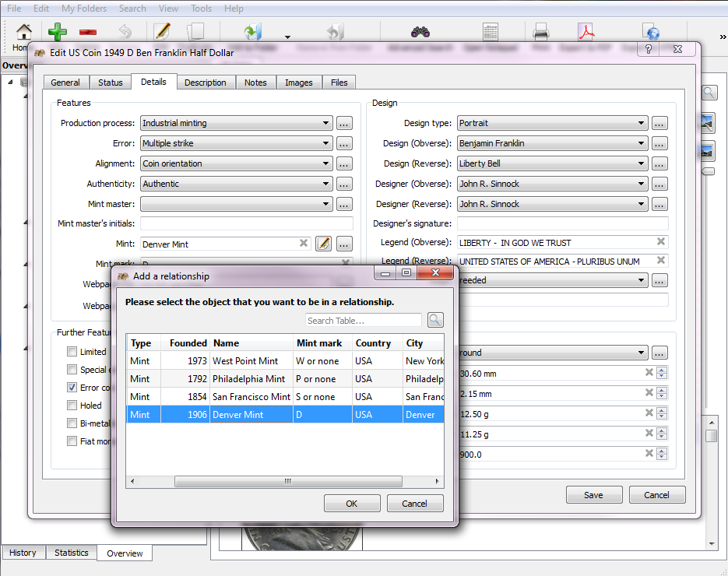Clear the 30.60 mm value
This screenshot has width=728, height=576.
[649, 372]
